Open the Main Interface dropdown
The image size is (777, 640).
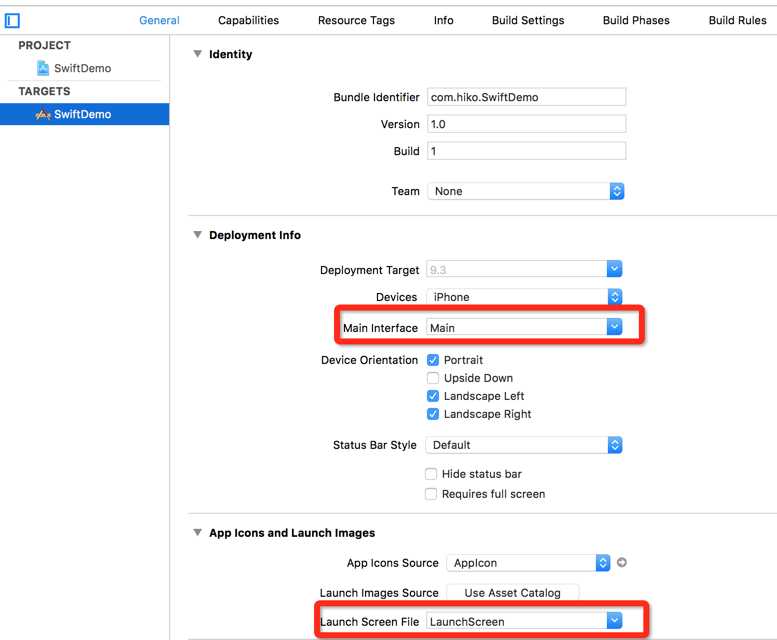point(614,327)
